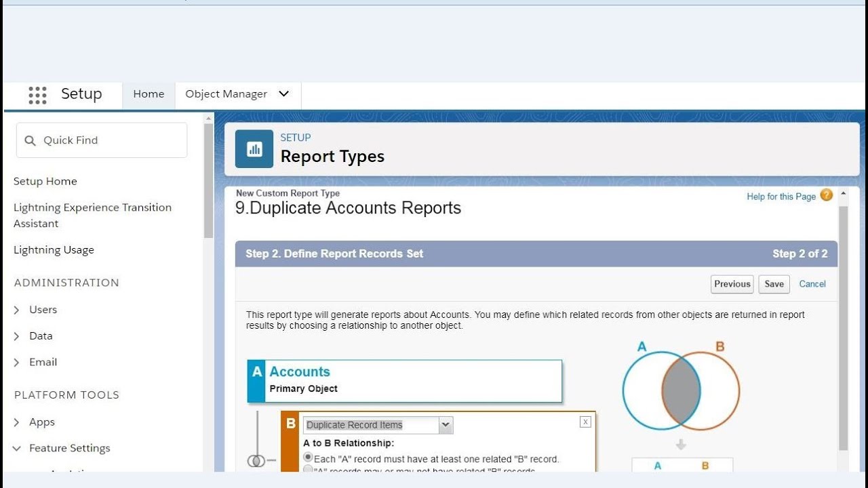Open the Object Manager tab dropdown chevron
This screenshot has height=488, width=868.
(284, 94)
